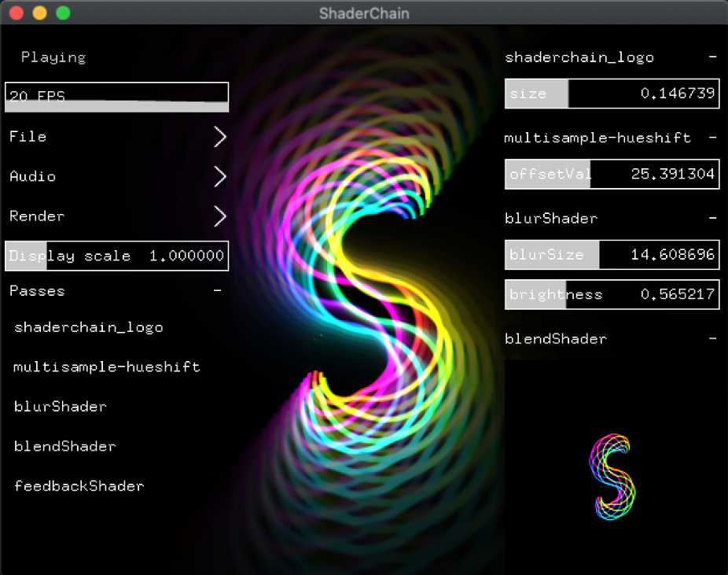Screen dimensions: 728x575
Task: Click the 20 FPS framerate slider
Action: tap(116, 96)
